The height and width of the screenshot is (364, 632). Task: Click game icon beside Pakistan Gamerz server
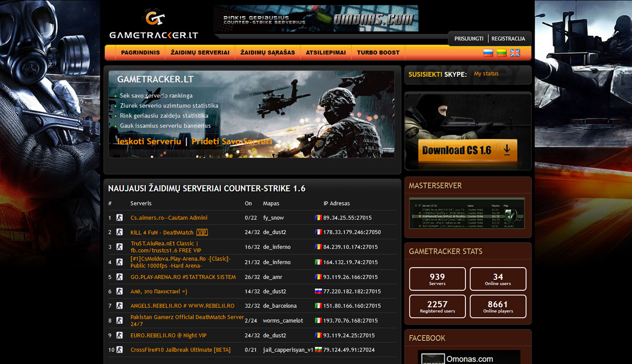pyautogui.click(x=120, y=321)
